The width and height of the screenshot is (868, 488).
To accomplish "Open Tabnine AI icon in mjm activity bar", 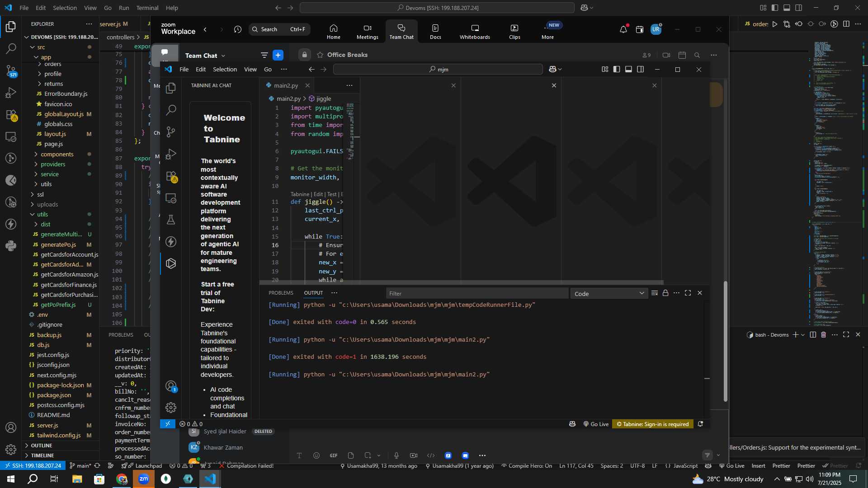I will point(171,263).
